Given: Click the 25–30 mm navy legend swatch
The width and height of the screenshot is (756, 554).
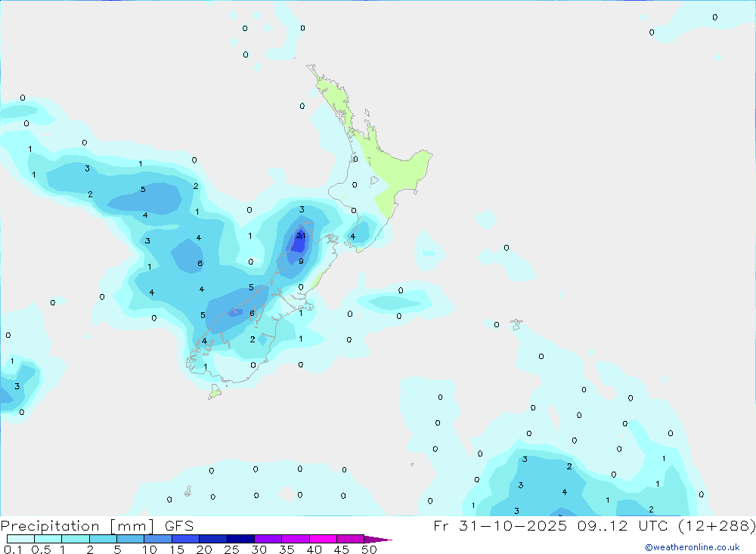Looking at the screenshot, I should tap(240, 539).
